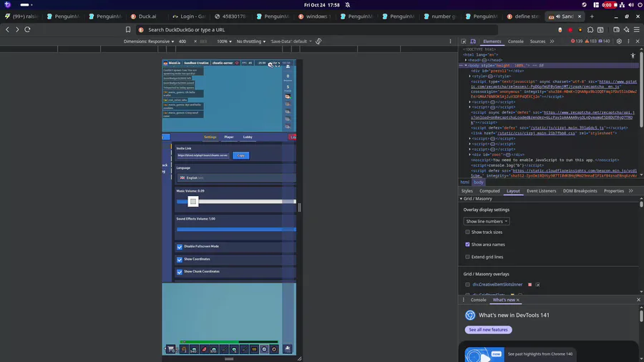
Task: Open the character icon at hotbar right end
Action: 288,349
